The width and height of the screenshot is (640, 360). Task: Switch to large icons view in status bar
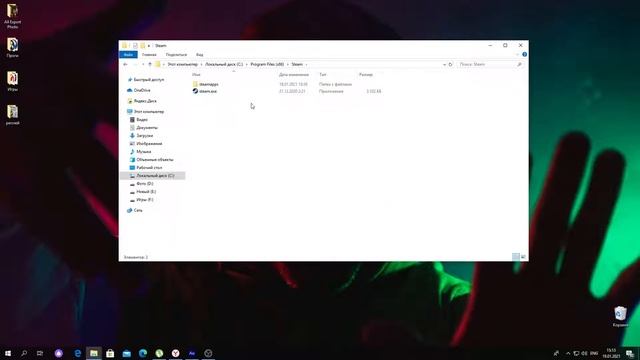point(523,257)
